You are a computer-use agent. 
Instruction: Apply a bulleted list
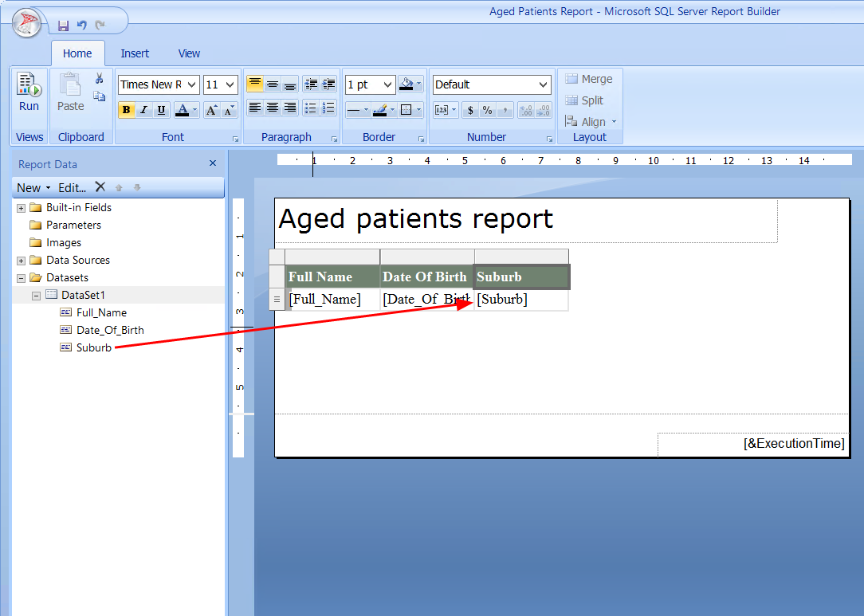point(312,108)
